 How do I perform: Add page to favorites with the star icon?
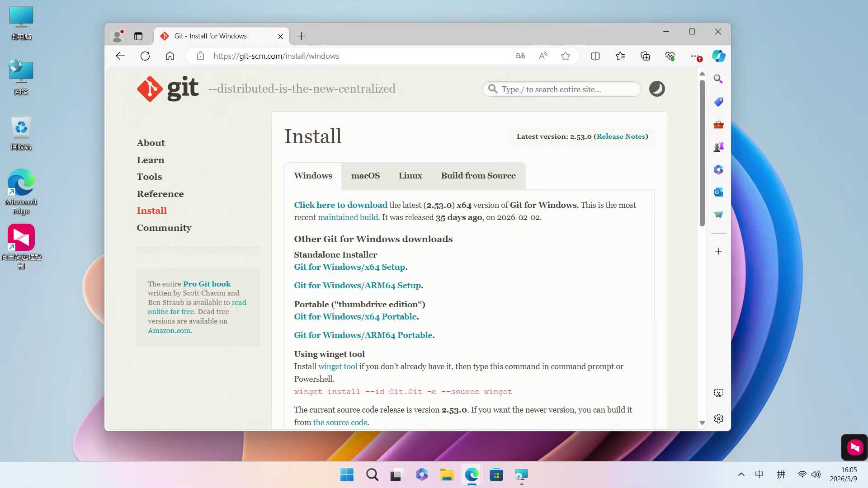(x=566, y=56)
